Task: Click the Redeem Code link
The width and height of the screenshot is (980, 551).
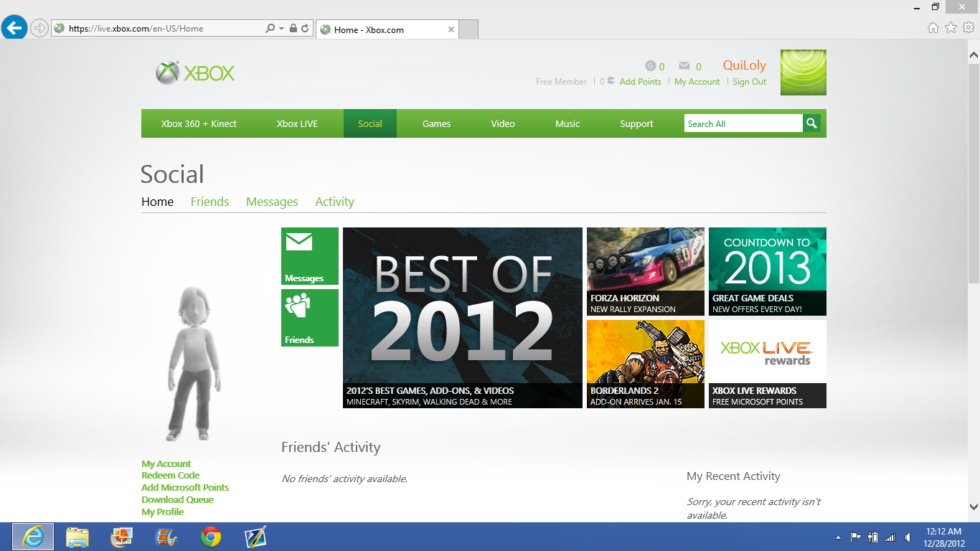Action: point(171,475)
